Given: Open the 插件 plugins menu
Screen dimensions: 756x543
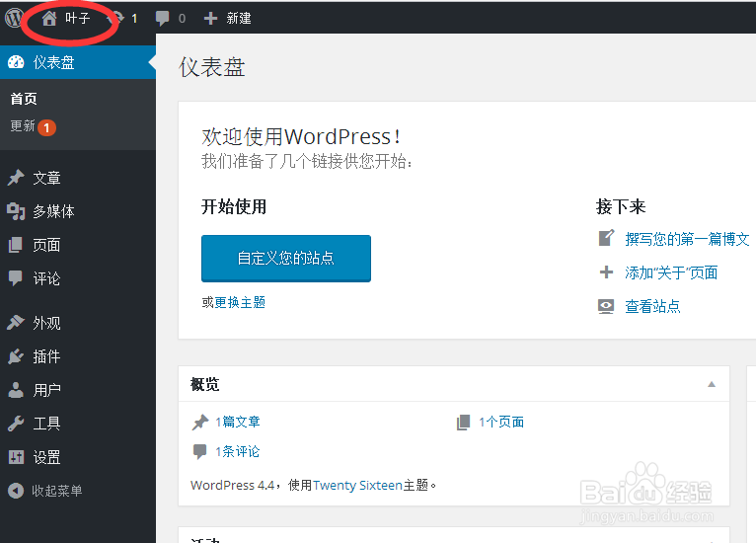Looking at the screenshot, I should tap(46, 356).
